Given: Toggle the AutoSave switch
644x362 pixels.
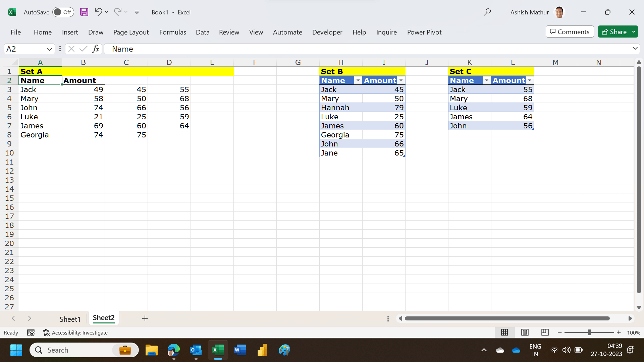Looking at the screenshot, I should [x=63, y=12].
